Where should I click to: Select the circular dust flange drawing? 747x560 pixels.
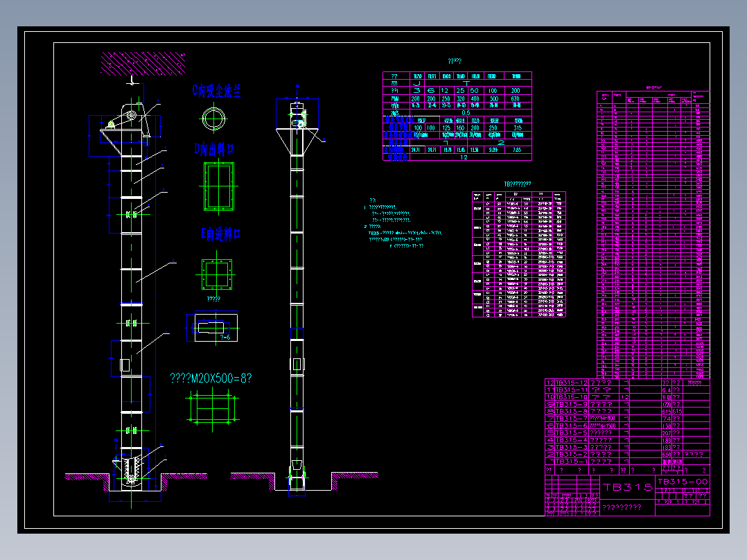point(213,119)
